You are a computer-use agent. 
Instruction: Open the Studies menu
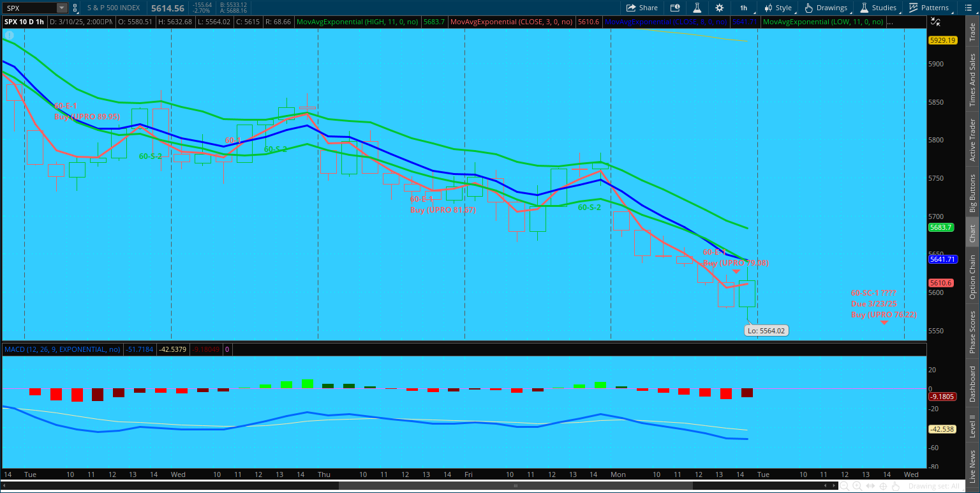878,8
